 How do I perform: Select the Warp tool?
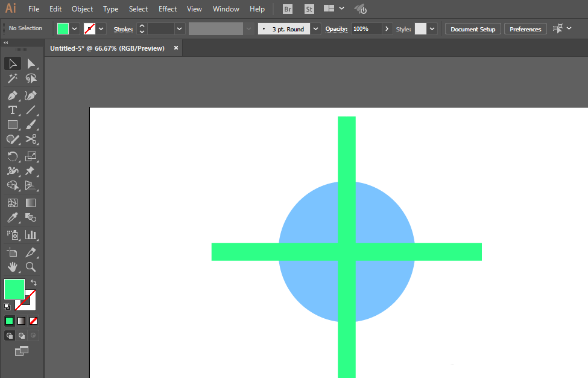pyautogui.click(x=13, y=171)
